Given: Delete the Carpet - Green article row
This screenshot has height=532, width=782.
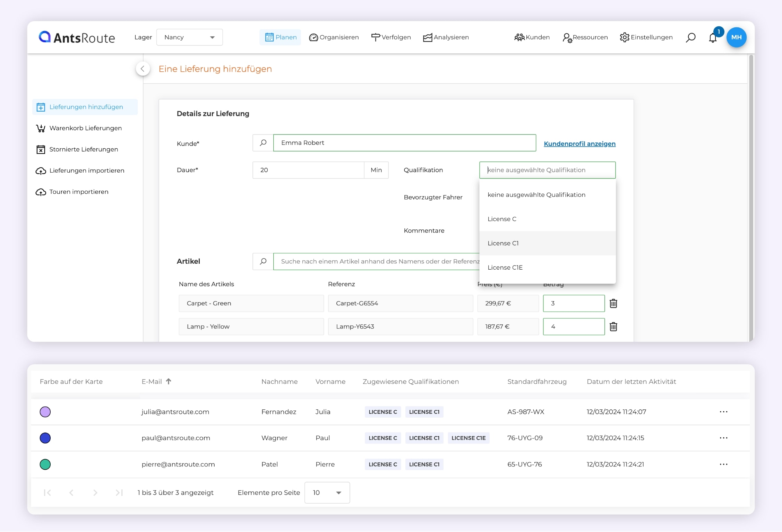Looking at the screenshot, I should coord(613,303).
